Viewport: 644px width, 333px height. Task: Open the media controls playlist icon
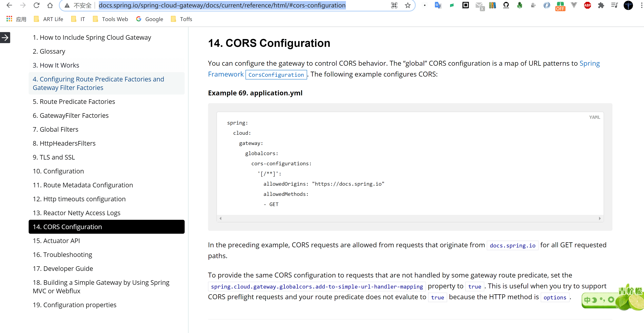pos(614,5)
